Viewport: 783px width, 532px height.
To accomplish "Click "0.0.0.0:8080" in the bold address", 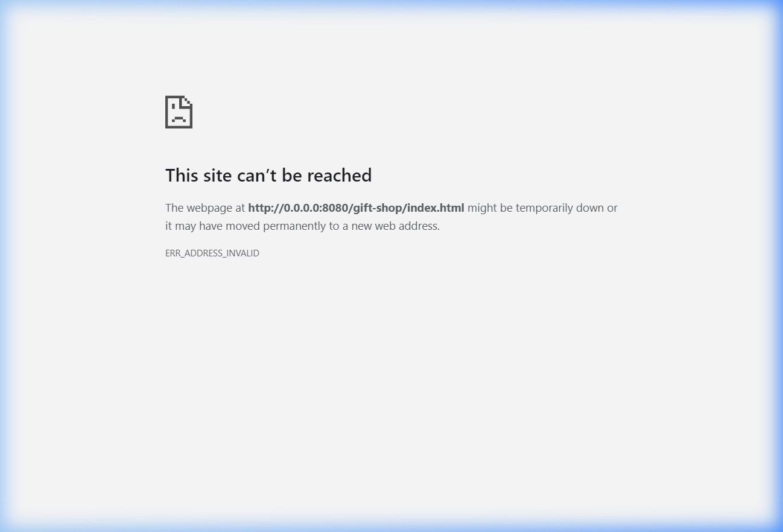I will tap(316, 207).
